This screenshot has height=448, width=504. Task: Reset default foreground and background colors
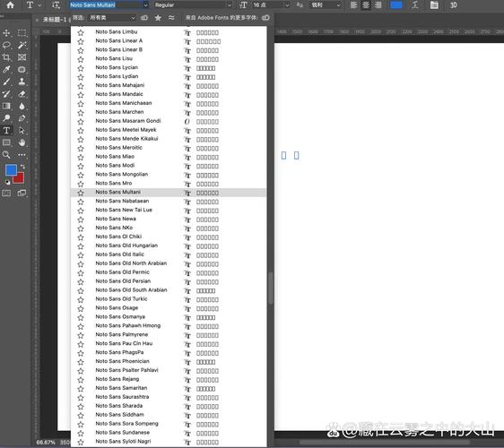(x=7, y=182)
